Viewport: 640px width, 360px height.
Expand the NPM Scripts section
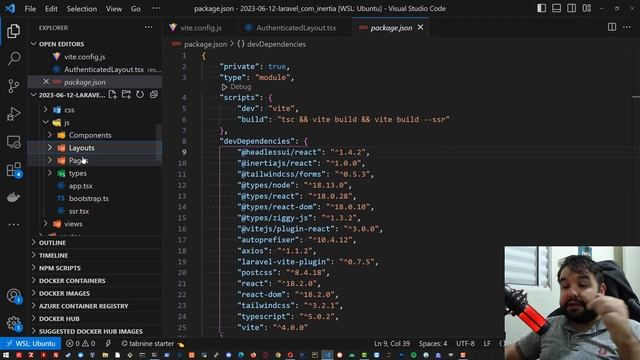95,268
